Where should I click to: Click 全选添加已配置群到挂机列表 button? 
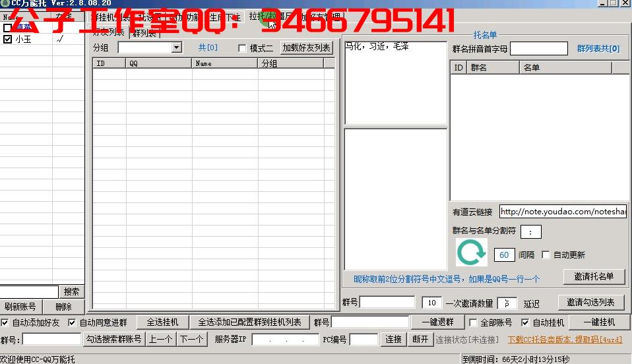(249, 322)
